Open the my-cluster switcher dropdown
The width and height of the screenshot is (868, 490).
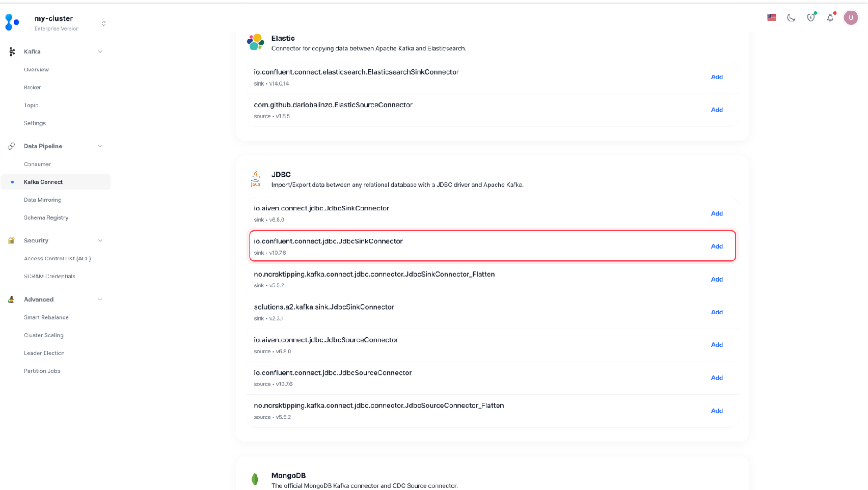104,23
